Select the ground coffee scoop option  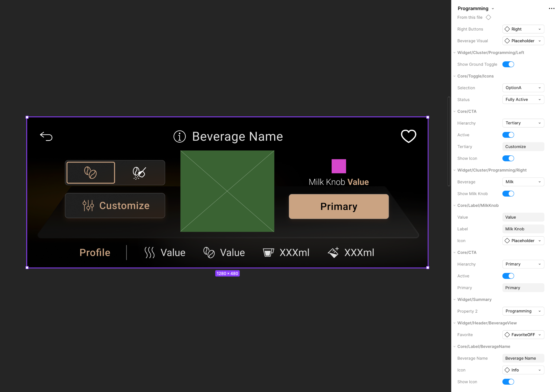pos(139,173)
